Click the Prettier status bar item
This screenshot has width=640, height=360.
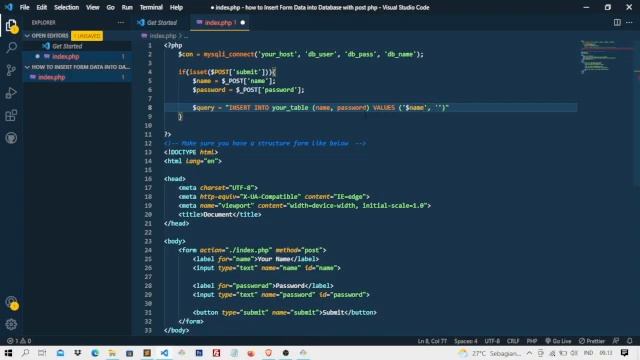pos(592,341)
